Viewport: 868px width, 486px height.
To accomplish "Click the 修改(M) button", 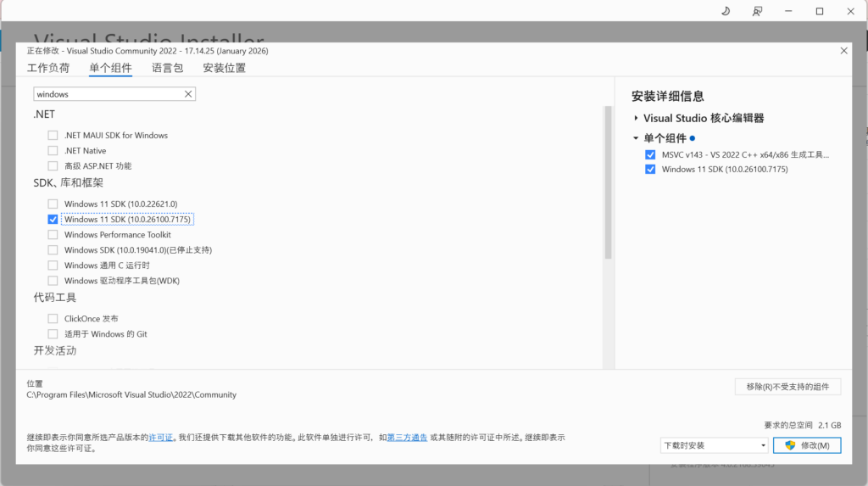I will (807, 445).
